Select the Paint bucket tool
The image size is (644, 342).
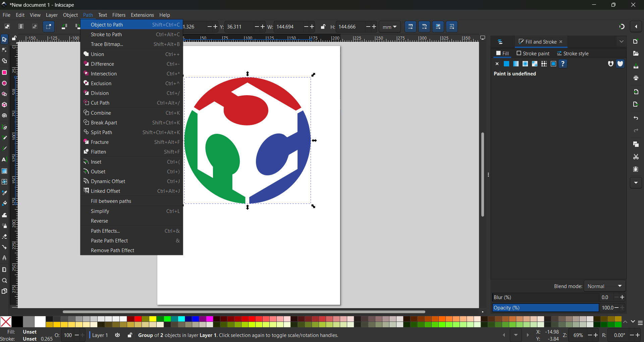point(4,204)
